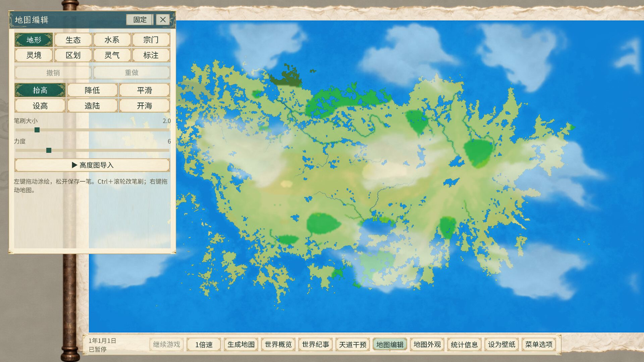Click the 已暂停 paused status text

[98, 349]
